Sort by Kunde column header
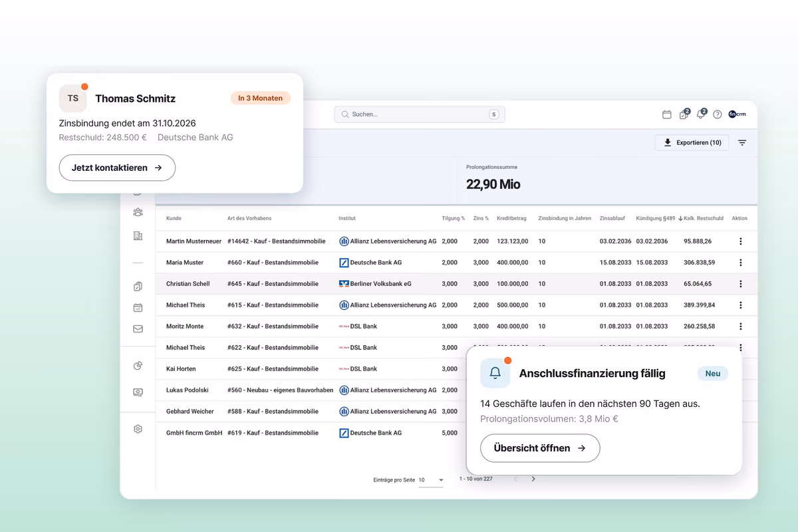Viewport: 798px width, 532px height. 174,218
